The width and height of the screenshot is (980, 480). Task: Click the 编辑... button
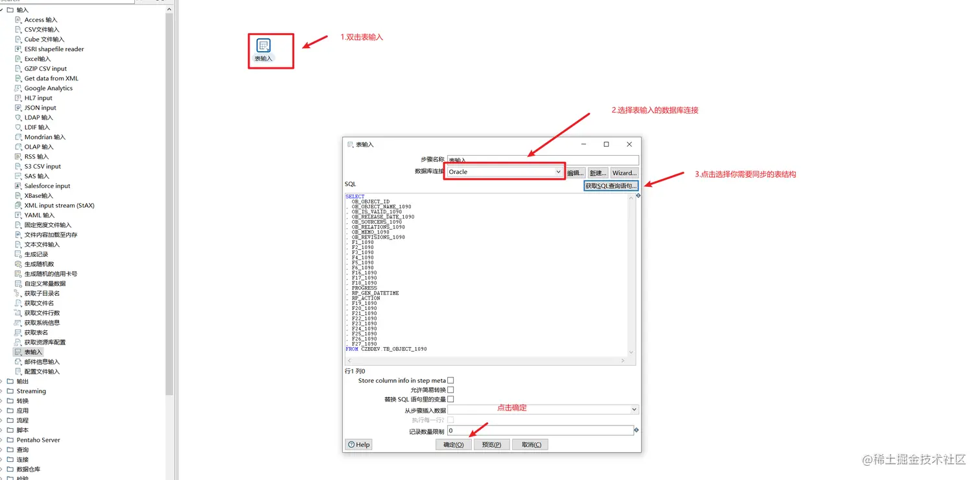click(575, 173)
